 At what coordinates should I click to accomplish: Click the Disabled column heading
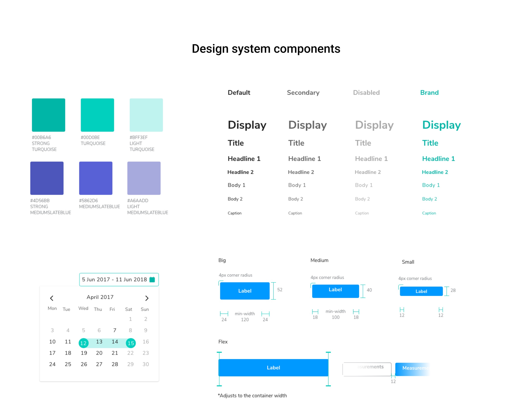366,93
